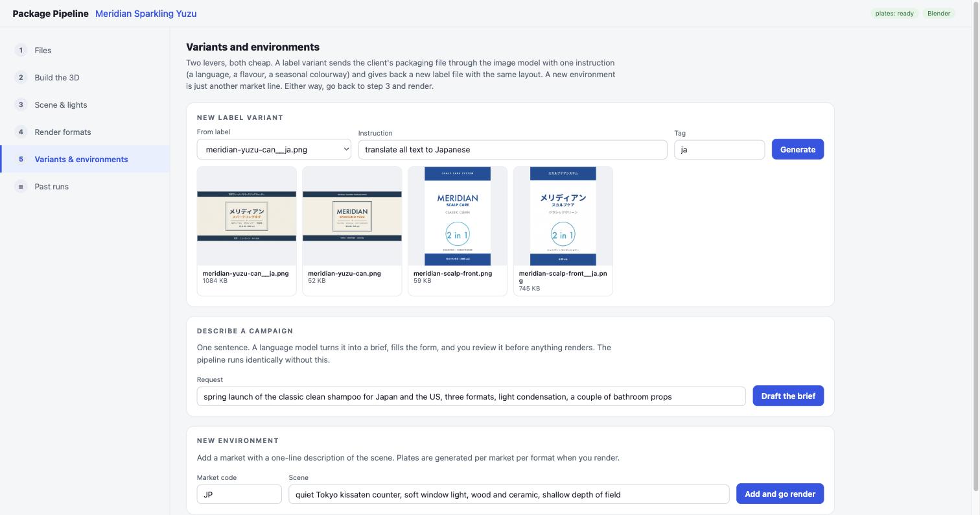Click the Generate button
Image resolution: width=980 pixels, height=515 pixels.
tap(798, 149)
